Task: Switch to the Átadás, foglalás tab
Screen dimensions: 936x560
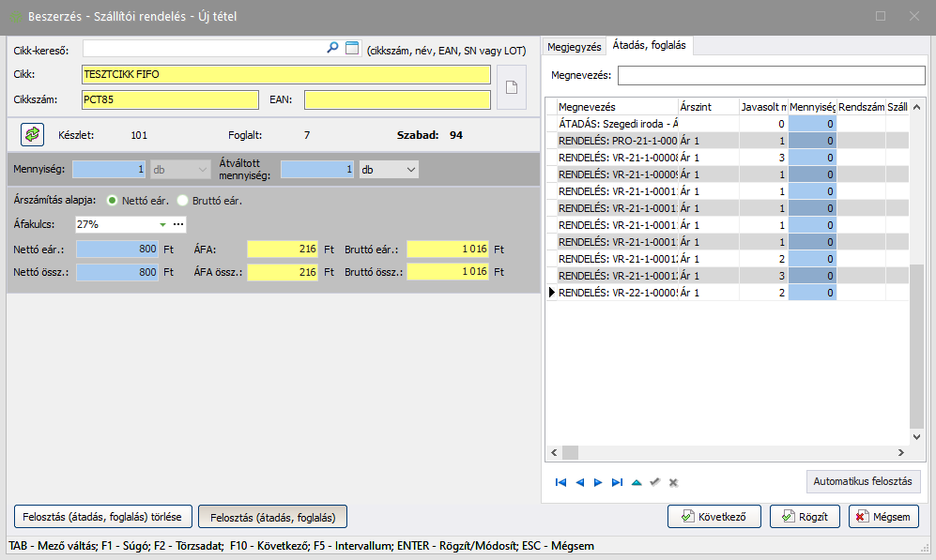Action: point(649,45)
